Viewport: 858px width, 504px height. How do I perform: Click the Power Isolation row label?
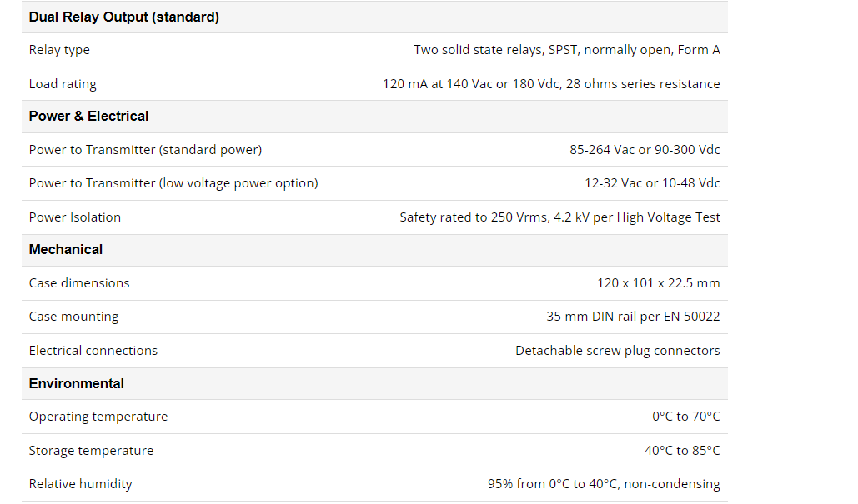point(75,217)
